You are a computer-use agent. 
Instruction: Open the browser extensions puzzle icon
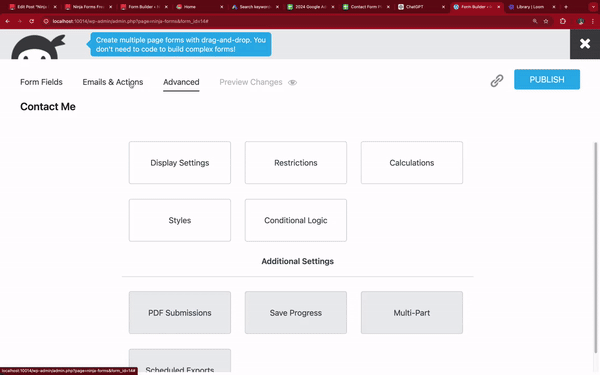point(562,21)
